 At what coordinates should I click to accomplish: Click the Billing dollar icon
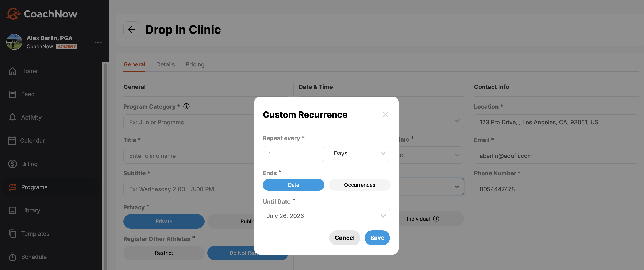[x=12, y=164]
